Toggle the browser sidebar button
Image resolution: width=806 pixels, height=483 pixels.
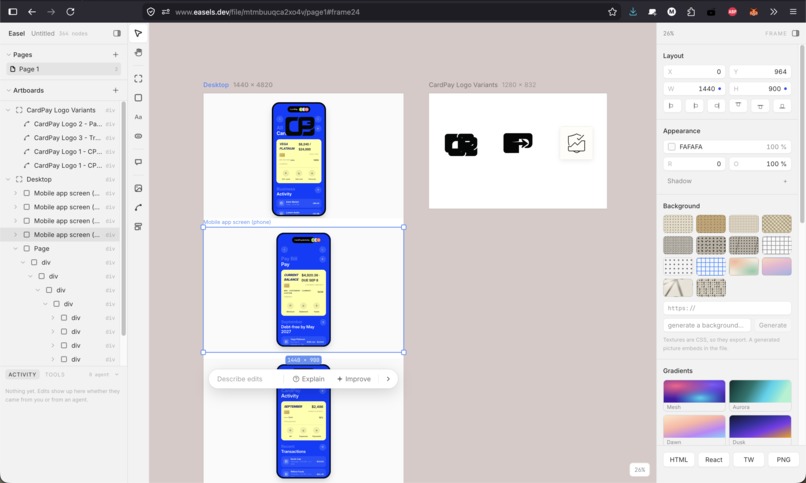tap(13, 12)
